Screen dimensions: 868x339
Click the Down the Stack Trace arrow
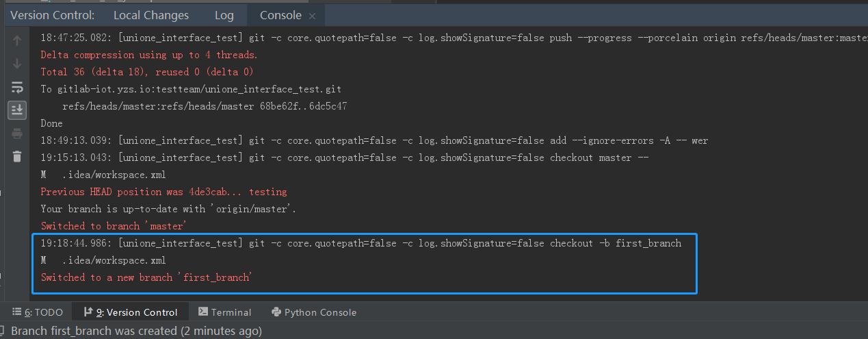click(x=17, y=64)
